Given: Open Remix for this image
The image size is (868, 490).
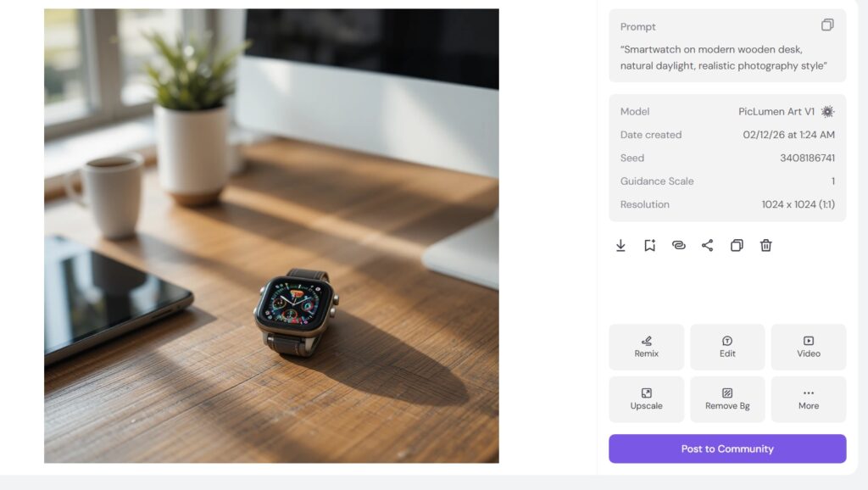Looking at the screenshot, I should pos(647,347).
